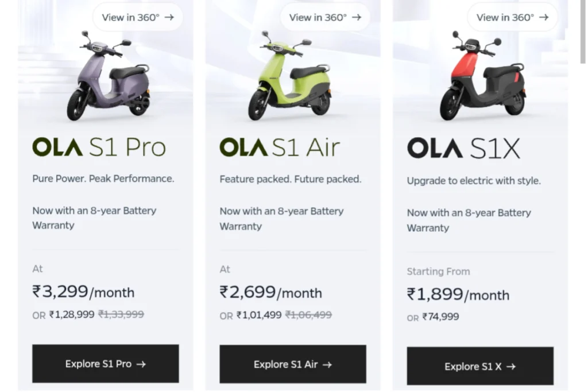This screenshot has width=588, height=392.
Task: Open S1 Air View in 360°
Action: pos(325,17)
